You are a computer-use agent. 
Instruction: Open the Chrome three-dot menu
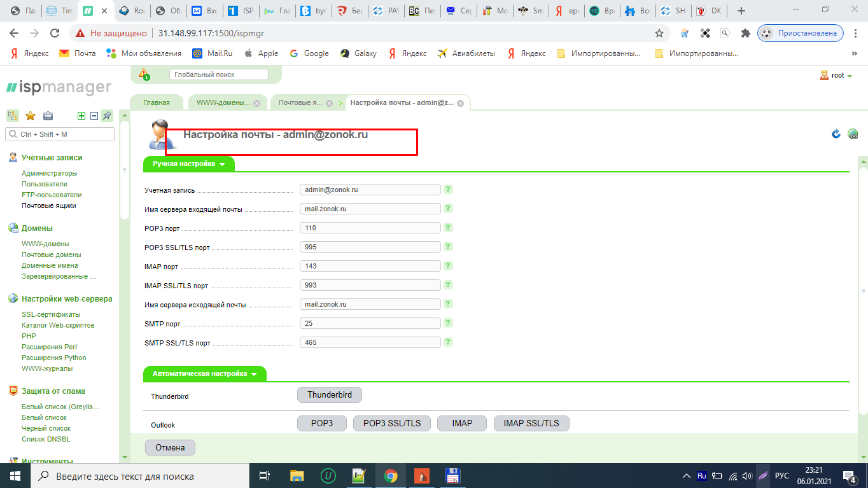855,33
